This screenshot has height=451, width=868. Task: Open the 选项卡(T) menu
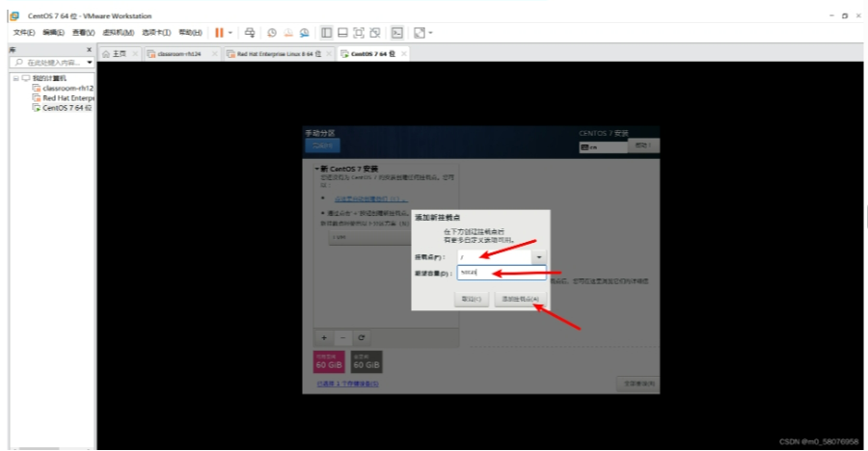coord(156,33)
